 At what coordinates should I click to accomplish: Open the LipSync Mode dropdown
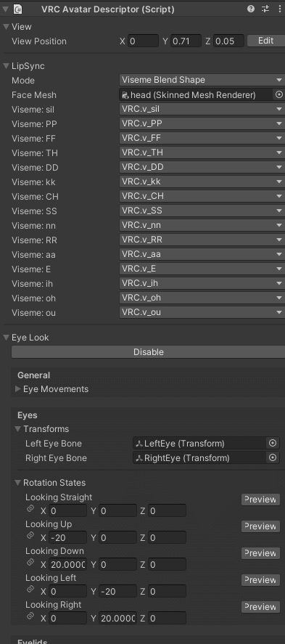(x=202, y=80)
